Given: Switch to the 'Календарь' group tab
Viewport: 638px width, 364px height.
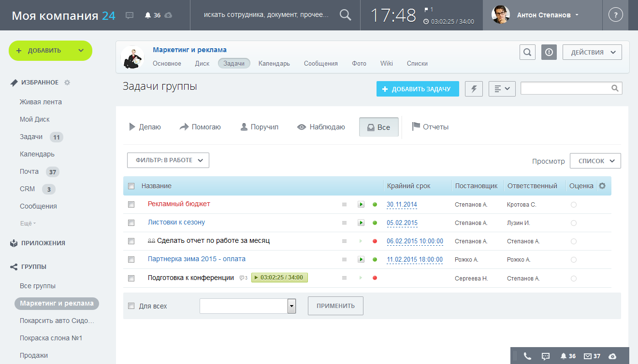Looking at the screenshot, I should 274,63.
